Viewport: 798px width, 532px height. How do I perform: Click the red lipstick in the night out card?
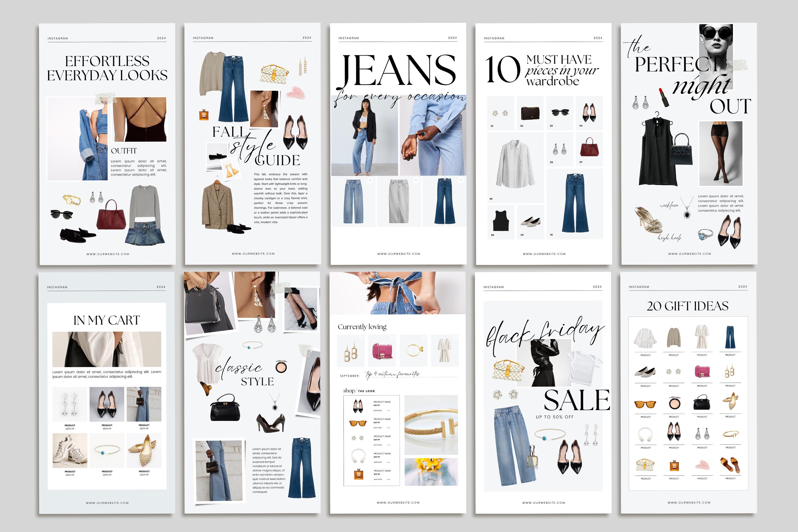663,97
